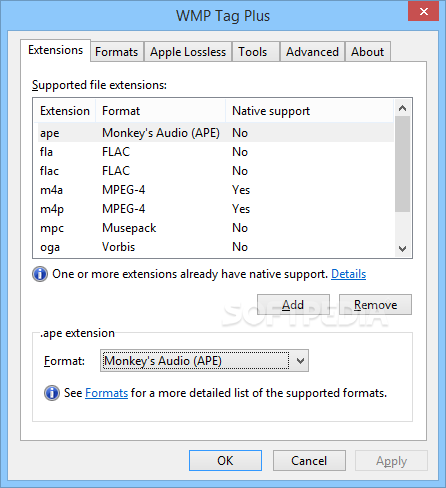Screen dimensions: 446x488
Task: Select the m4p extension row
Action: click(215, 209)
